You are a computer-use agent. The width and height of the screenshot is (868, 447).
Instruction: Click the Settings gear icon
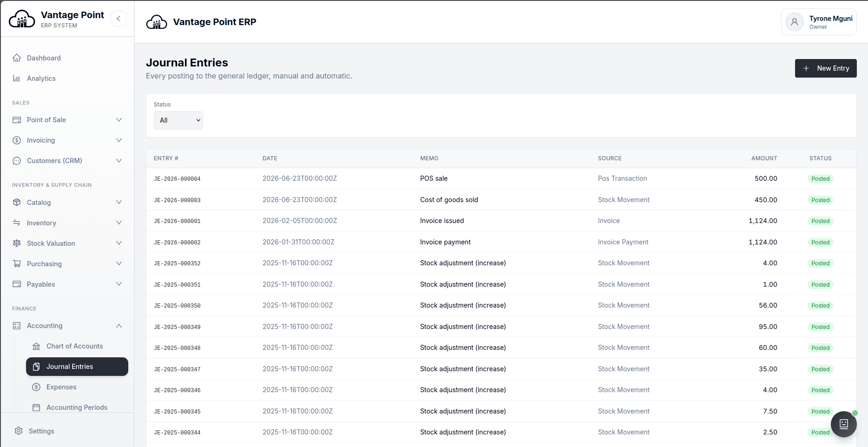[19, 431]
